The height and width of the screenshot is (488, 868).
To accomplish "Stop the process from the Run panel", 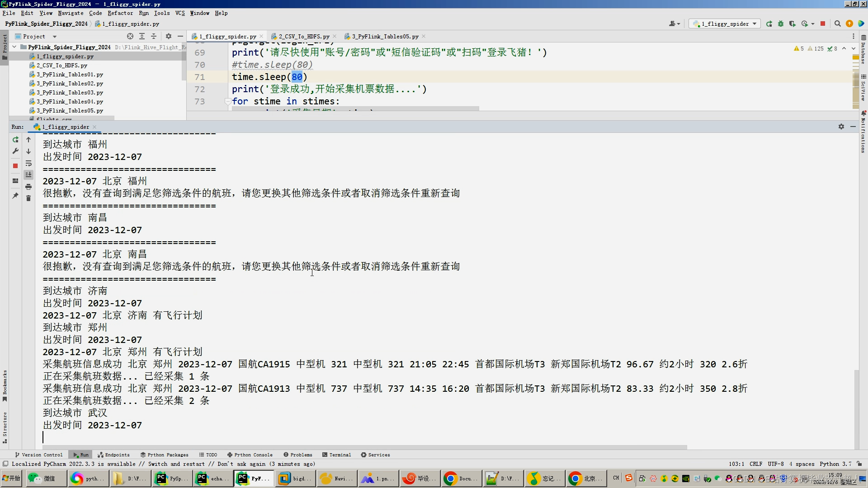I will [x=15, y=166].
